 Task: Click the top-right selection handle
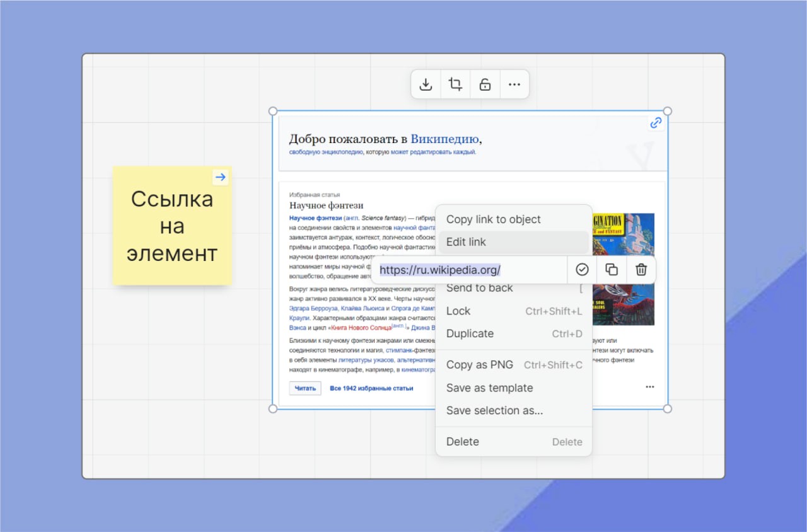coord(668,111)
